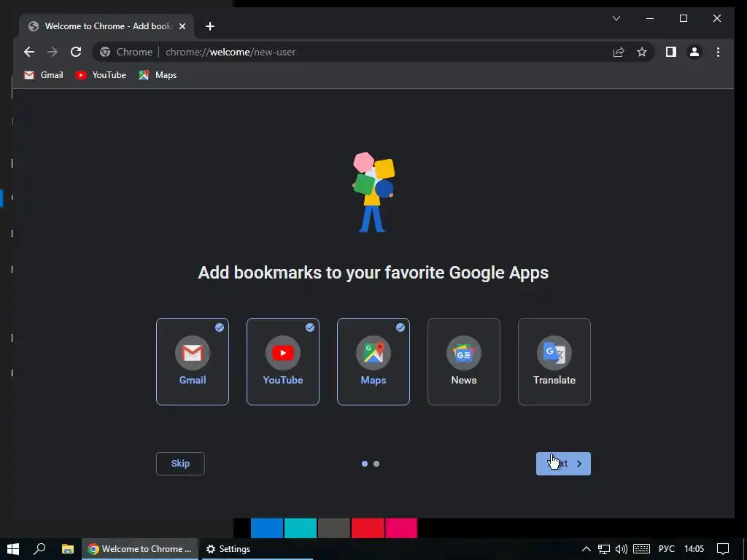Viewport: 747px width, 560px height.
Task: Select the Welcome to Chrome tab
Action: point(107,26)
